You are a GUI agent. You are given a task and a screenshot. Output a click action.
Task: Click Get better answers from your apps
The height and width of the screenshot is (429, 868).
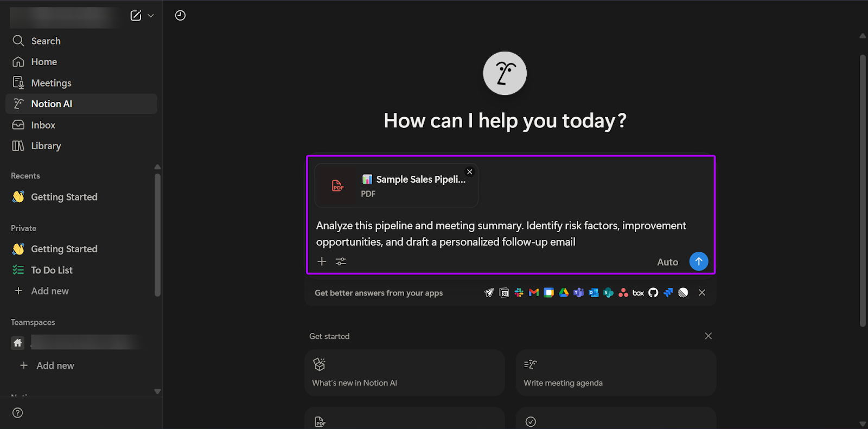[x=379, y=293]
